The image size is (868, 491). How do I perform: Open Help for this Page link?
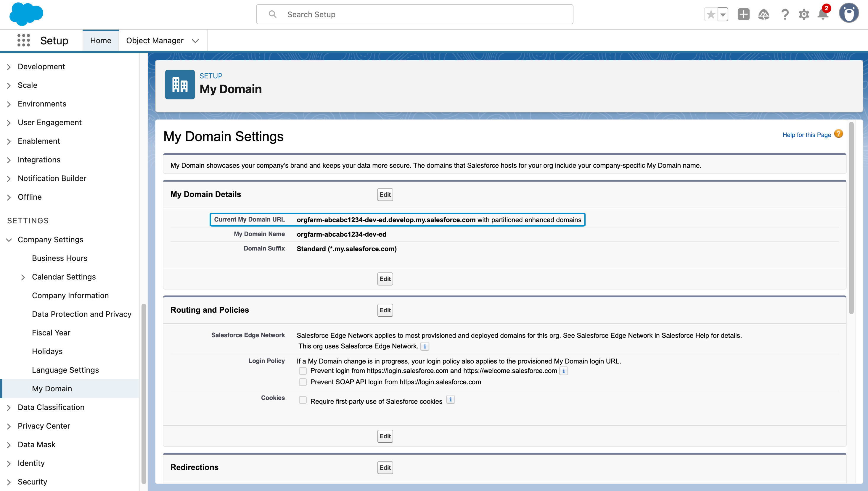pyautogui.click(x=807, y=135)
